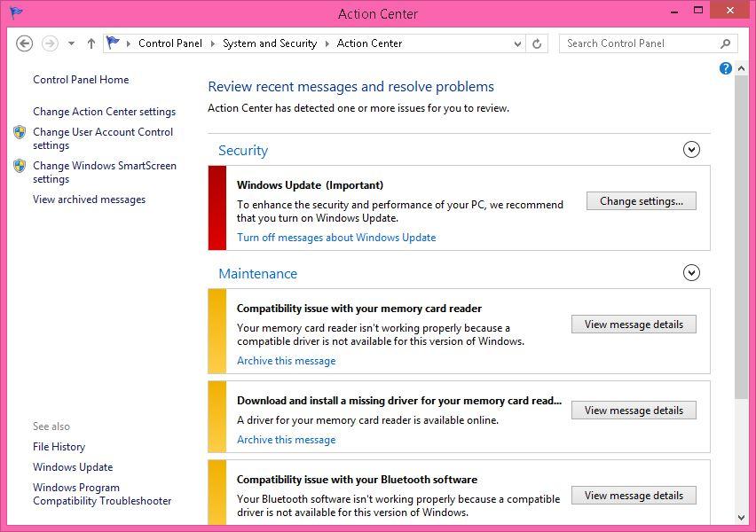The width and height of the screenshot is (756, 532).
Task: Open Help with the blue question mark
Action: tap(725, 68)
